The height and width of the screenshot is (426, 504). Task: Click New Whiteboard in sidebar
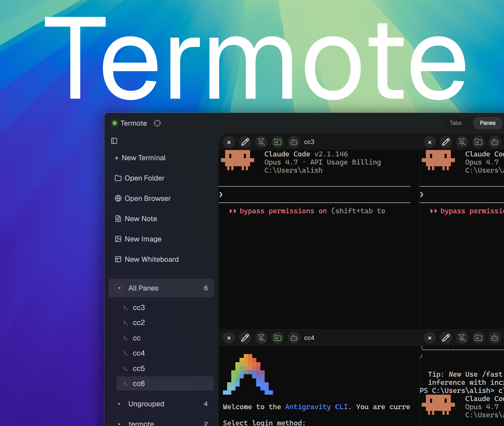[147, 259]
